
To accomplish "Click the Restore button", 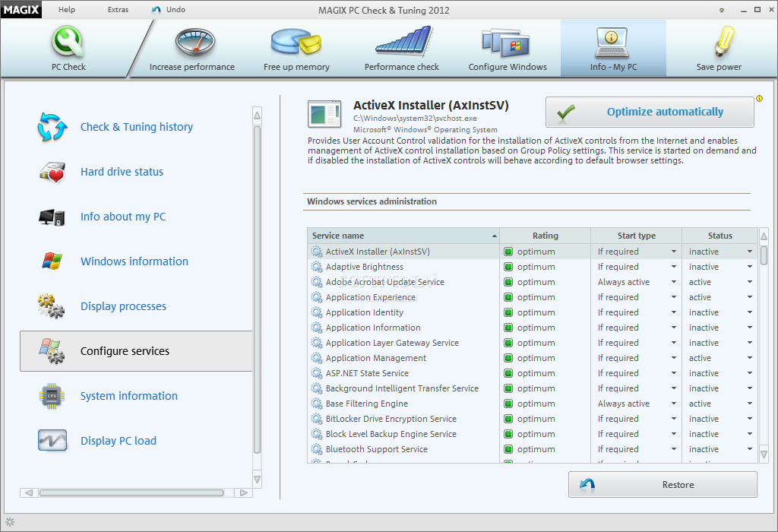I will 663,484.
